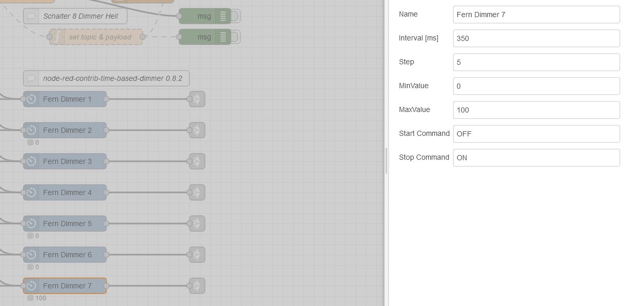The image size is (644, 306).
Task: Click the Interval [ms] input field
Action: (536, 38)
